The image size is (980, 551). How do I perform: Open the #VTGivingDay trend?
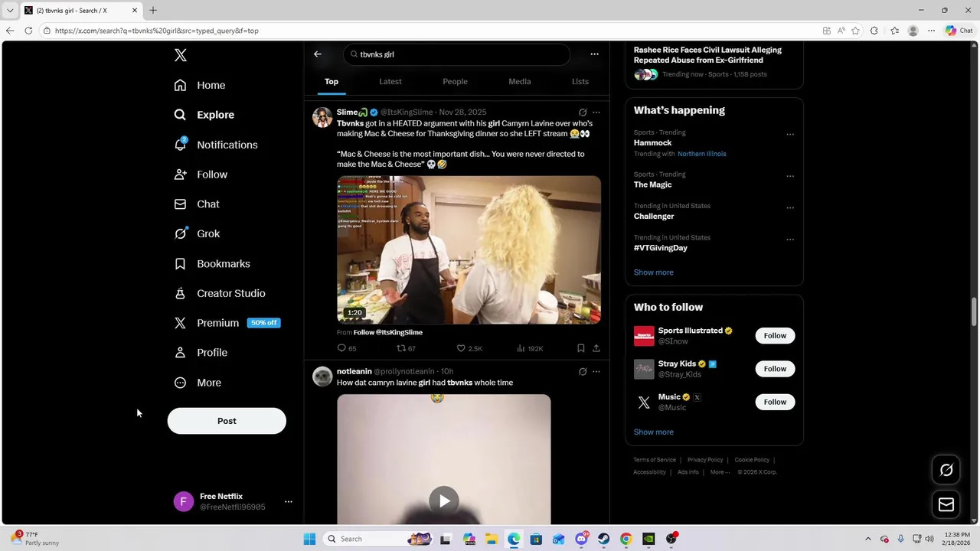[661, 248]
